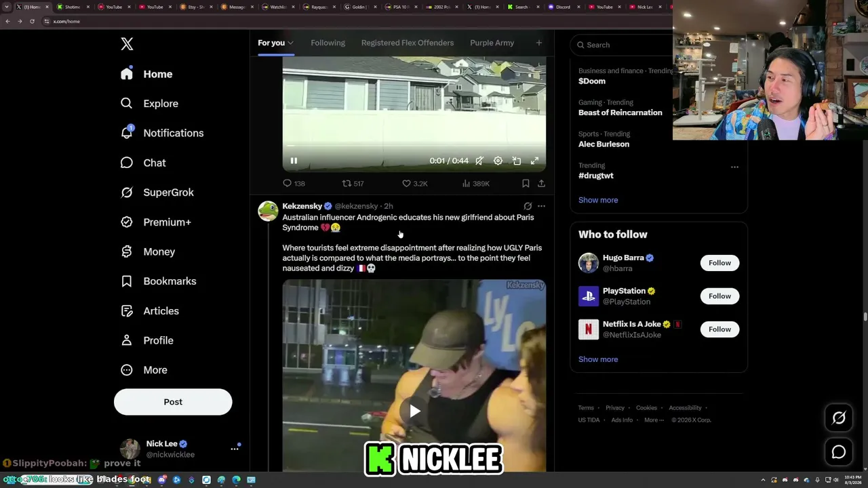Image resolution: width=868 pixels, height=488 pixels.
Task: Like the post with 3.2K likes
Action: click(415, 184)
